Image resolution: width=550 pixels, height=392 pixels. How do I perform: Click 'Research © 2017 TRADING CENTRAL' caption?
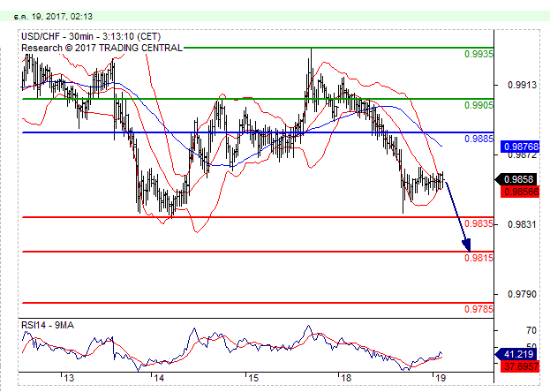point(102,48)
